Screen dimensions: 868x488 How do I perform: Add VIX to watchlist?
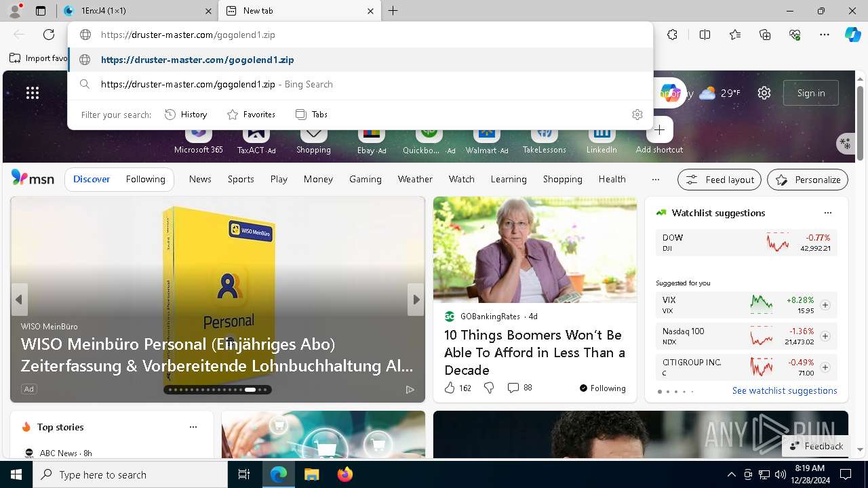click(825, 305)
